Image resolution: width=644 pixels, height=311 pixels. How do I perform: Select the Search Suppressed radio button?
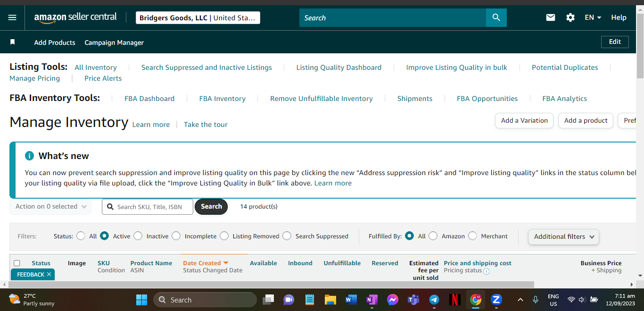(x=287, y=235)
